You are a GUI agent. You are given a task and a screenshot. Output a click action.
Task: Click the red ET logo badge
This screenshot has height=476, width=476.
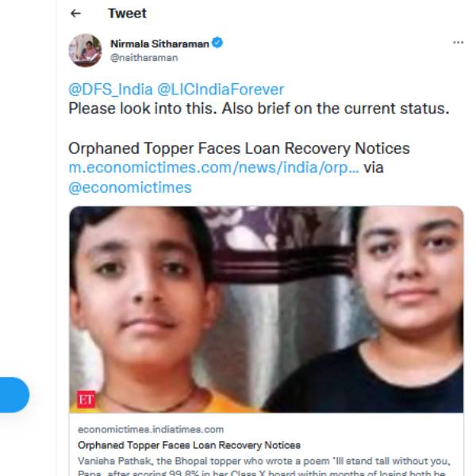(86, 399)
